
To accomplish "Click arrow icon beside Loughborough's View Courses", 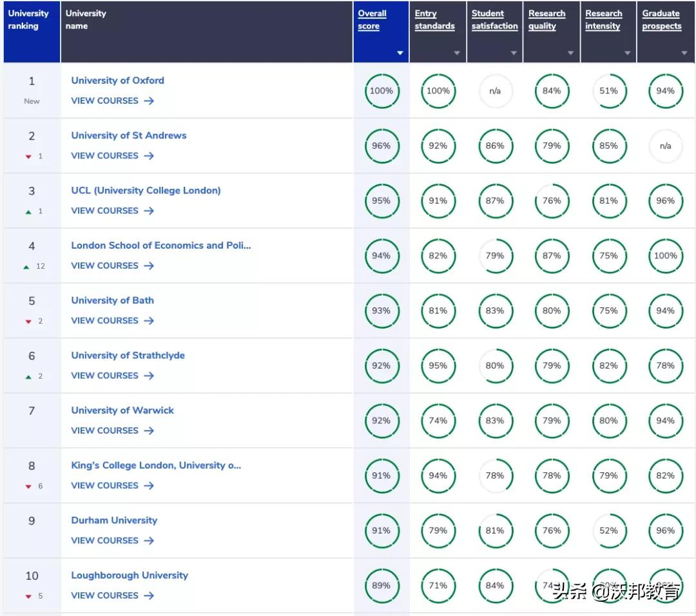I will [149, 595].
